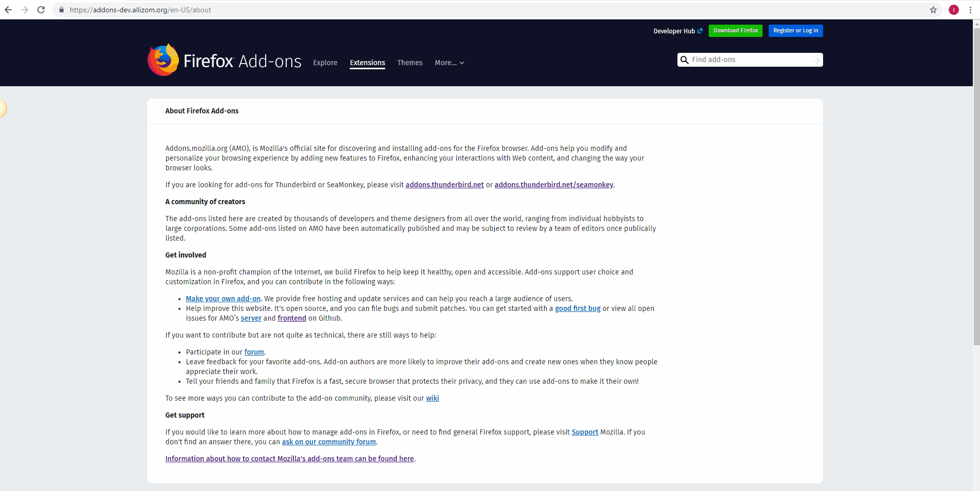Click the browser address bar URL
The image size is (980, 491).
[141, 10]
